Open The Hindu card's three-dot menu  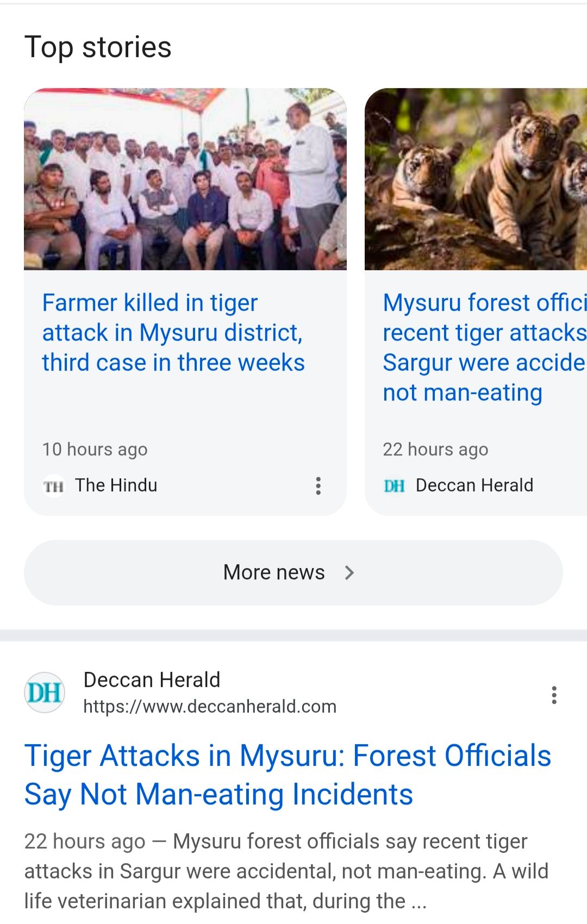[x=319, y=485]
